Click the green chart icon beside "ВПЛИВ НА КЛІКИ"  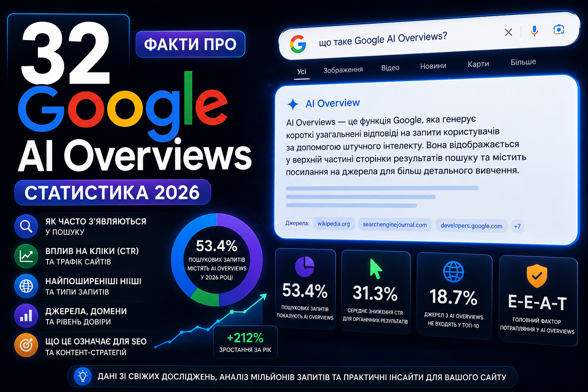(26, 256)
